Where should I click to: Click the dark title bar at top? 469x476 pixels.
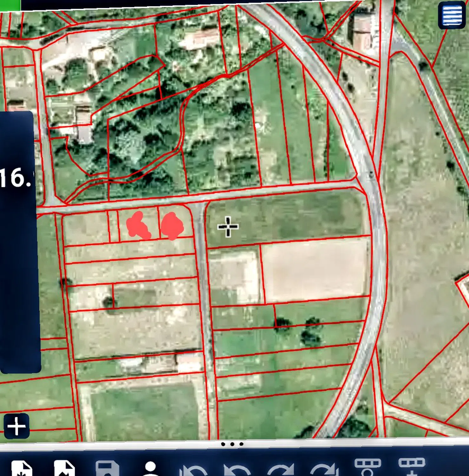point(190,3)
